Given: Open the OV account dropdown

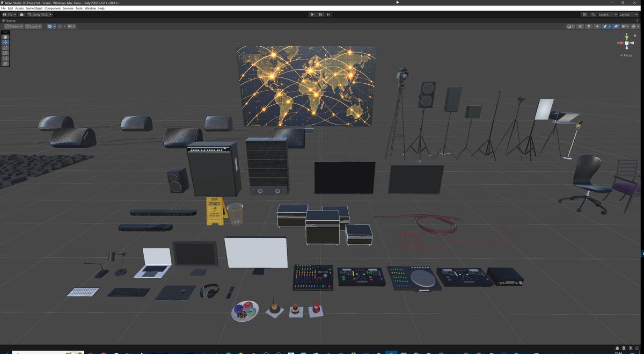Looking at the screenshot, I should (x=9, y=15).
